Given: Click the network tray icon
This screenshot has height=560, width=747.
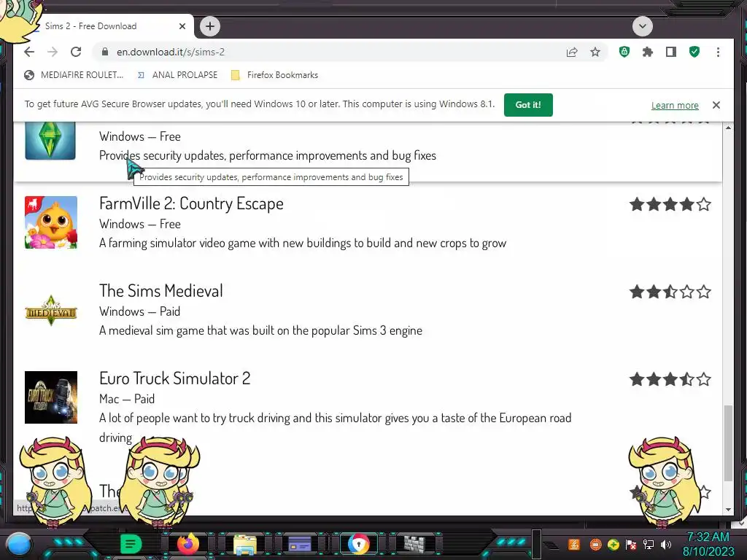Looking at the screenshot, I should coord(649,544).
